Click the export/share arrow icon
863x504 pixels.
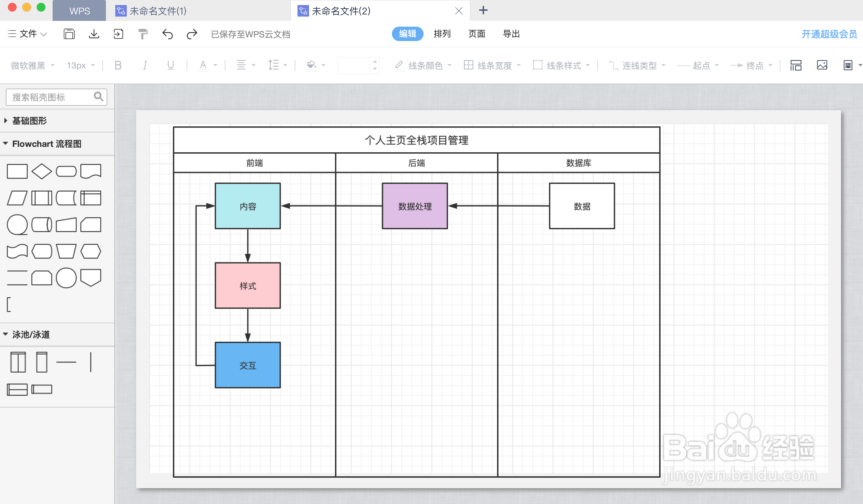click(x=118, y=34)
